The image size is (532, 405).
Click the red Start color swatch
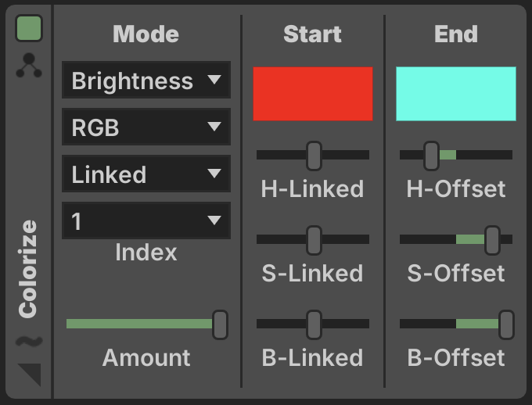click(313, 94)
